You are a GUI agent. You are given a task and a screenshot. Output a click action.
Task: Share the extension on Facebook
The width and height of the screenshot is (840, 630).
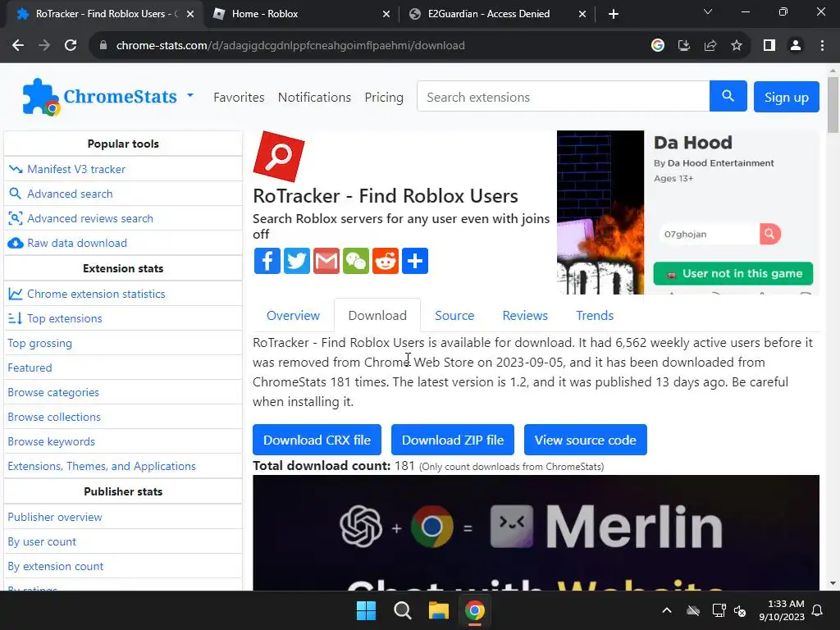click(267, 261)
